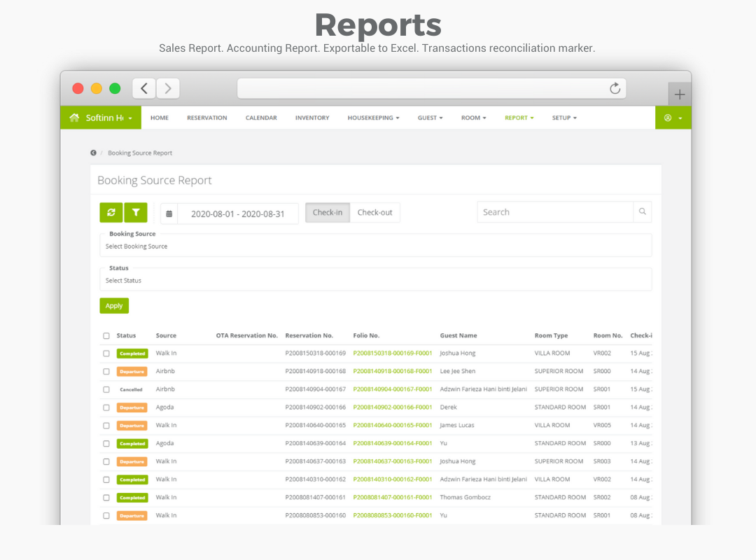Click the green refresh icon button
The image size is (756, 560).
pos(111,213)
